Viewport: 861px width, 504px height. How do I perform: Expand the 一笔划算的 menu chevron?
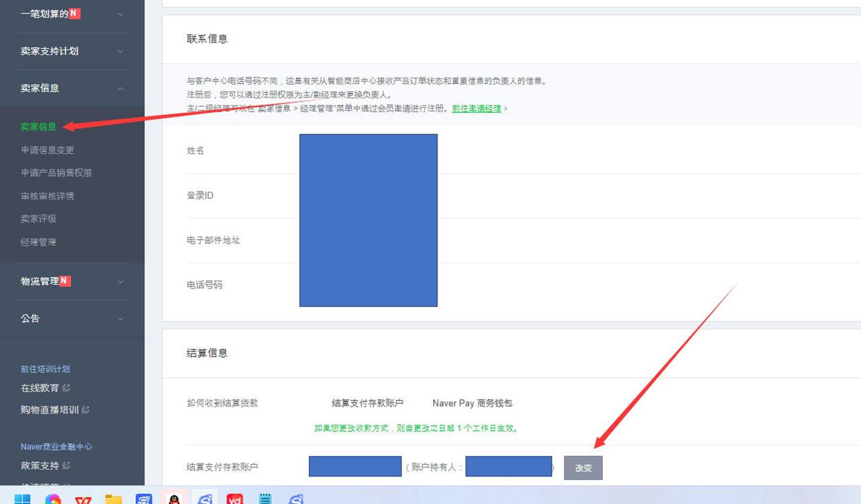coord(120,14)
